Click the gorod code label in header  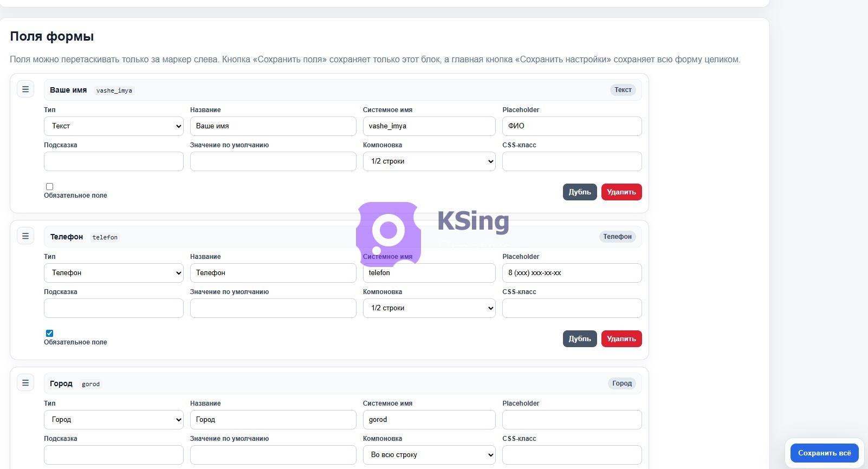click(x=90, y=384)
